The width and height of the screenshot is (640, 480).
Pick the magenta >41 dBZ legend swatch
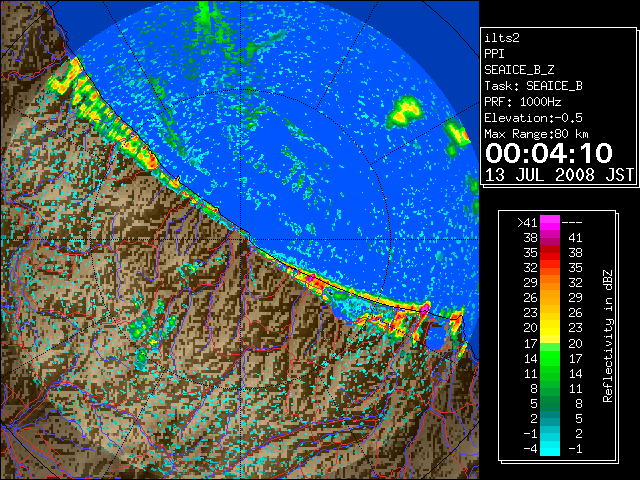coord(549,222)
